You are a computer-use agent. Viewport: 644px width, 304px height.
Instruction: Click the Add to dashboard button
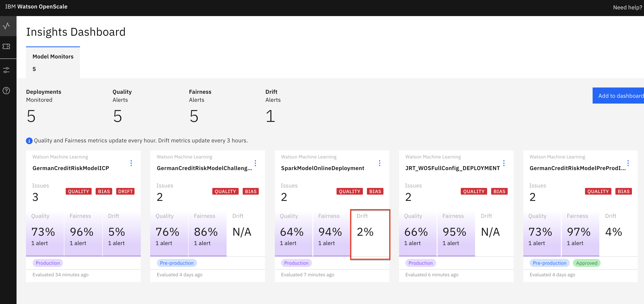(621, 96)
